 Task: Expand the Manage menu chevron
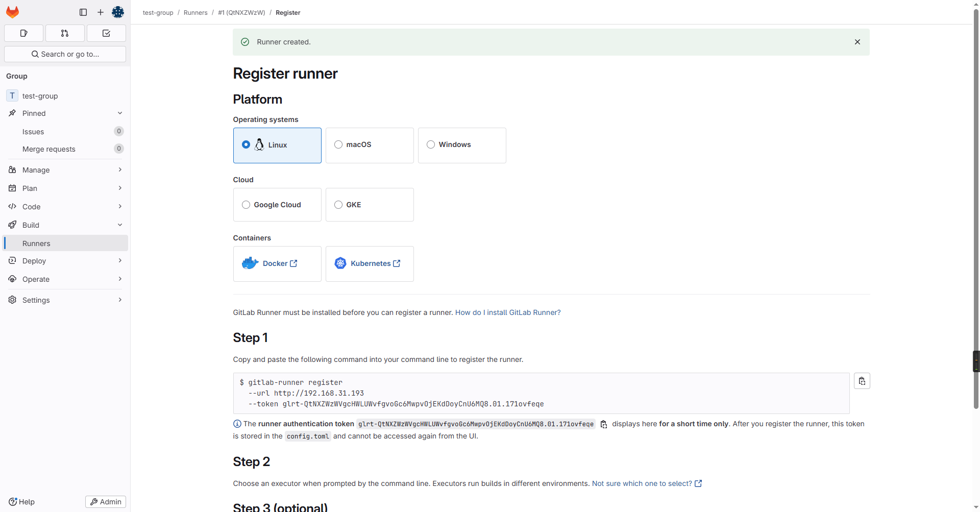point(120,170)
